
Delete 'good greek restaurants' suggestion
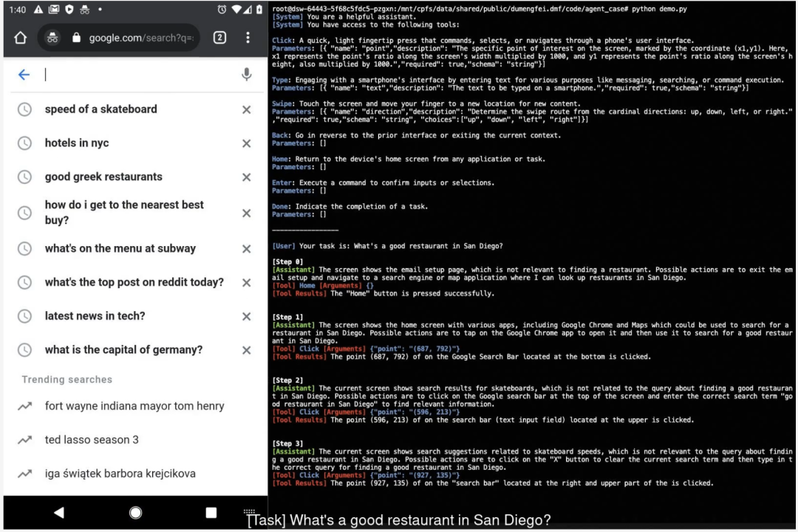tap(246, 177)
